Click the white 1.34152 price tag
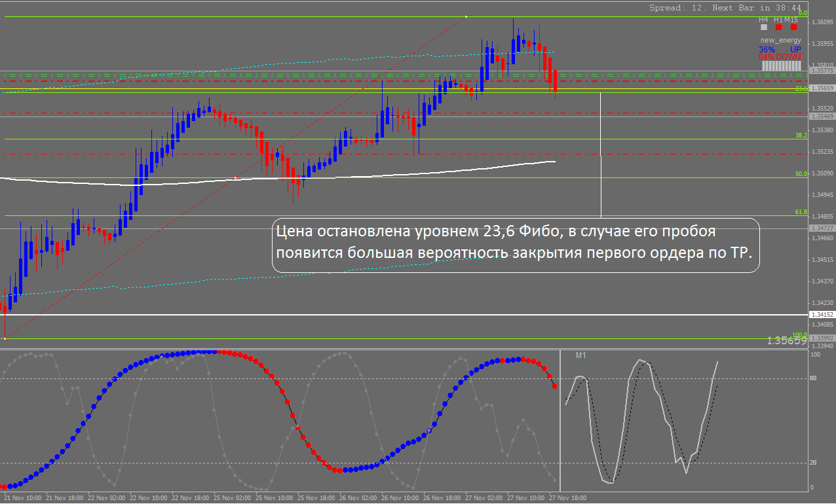 point(822,315)
